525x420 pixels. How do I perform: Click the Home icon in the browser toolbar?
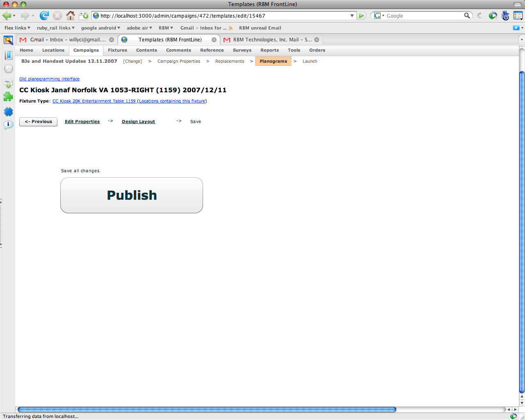[70, 16]
